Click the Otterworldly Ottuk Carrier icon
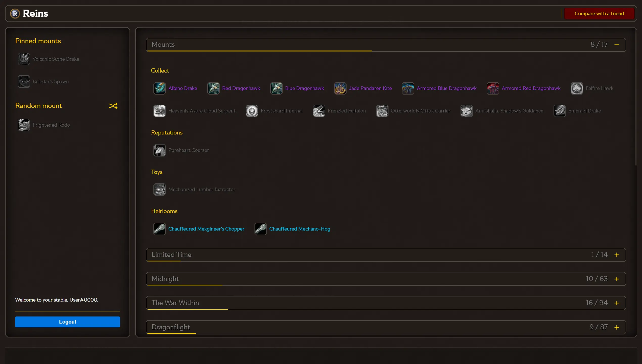This screenshot has height=364, width=642. (382, 111)
